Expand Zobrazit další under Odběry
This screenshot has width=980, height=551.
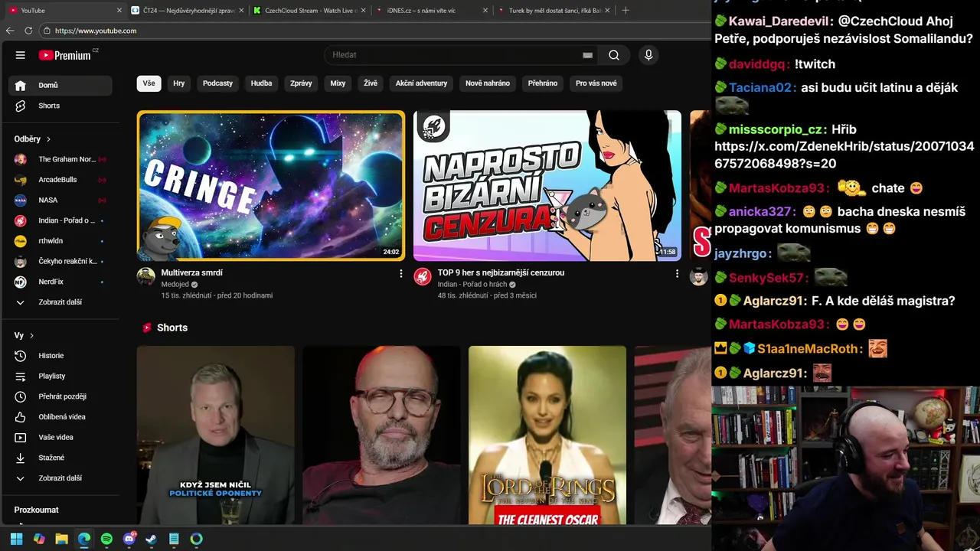coord(60,302)
